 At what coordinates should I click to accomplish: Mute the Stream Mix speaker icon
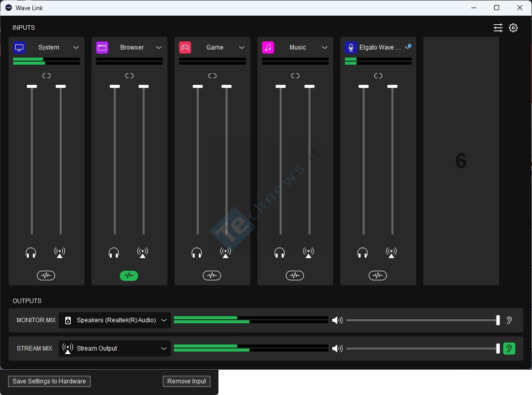tap(337, 349)
